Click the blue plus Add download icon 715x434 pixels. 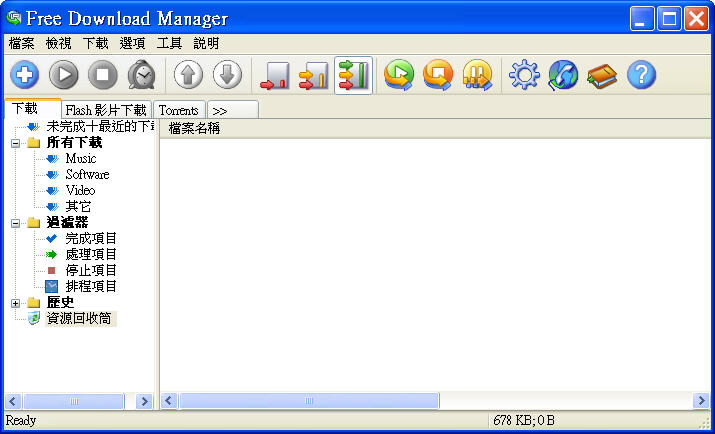(x=25, y=75)
